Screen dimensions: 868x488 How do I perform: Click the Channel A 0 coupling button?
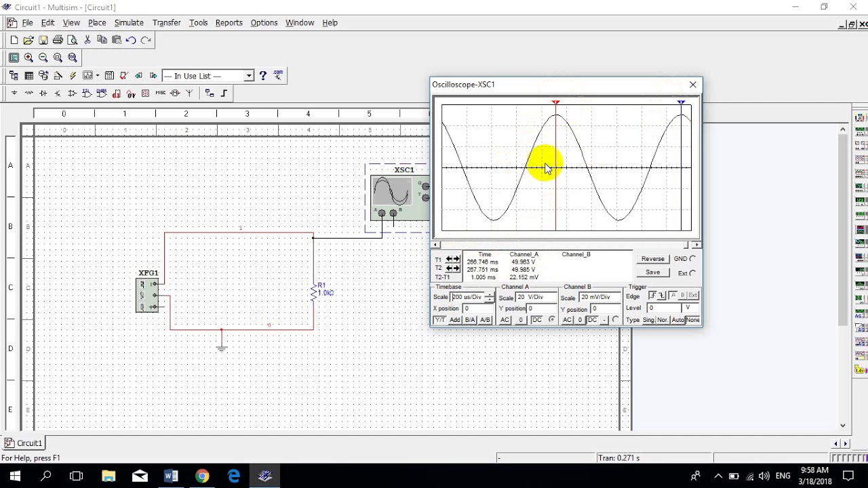(x=521, y=320)
